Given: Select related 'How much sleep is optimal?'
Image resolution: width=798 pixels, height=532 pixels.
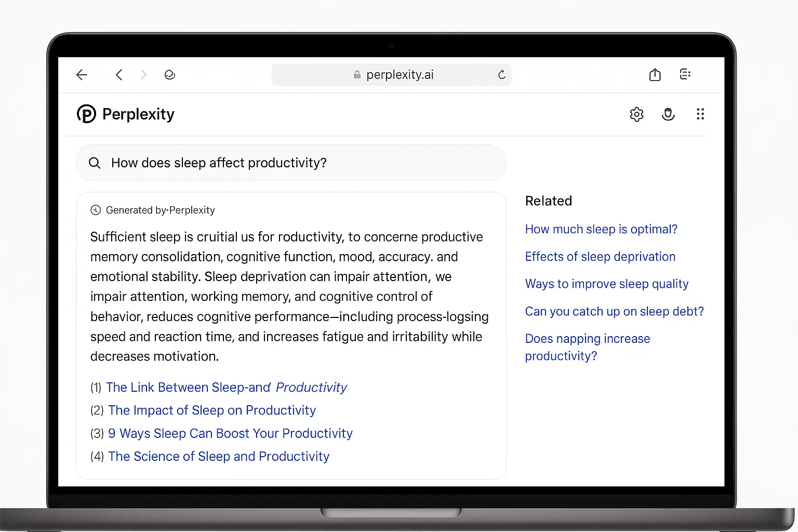Looking at the screenshot, I should click(601, 229).
